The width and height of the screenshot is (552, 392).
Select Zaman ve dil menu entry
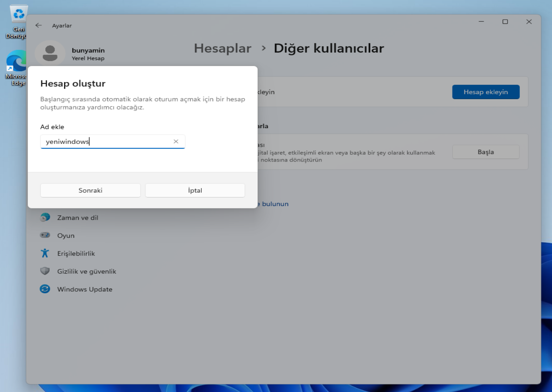[78, 218]
